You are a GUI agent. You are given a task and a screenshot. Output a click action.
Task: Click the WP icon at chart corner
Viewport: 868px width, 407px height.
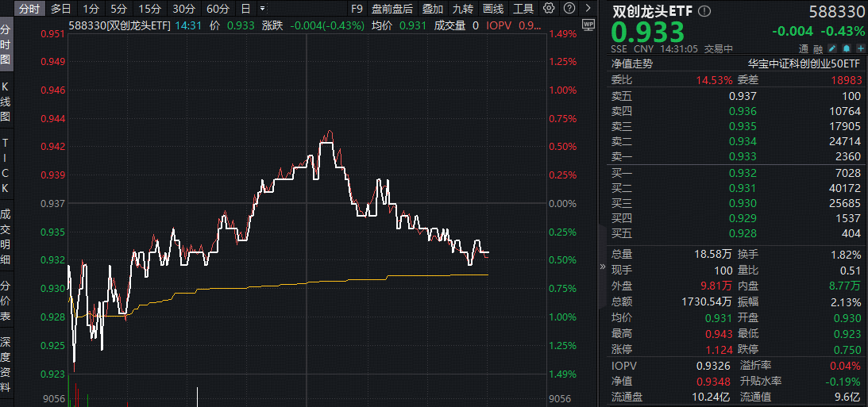588,25
